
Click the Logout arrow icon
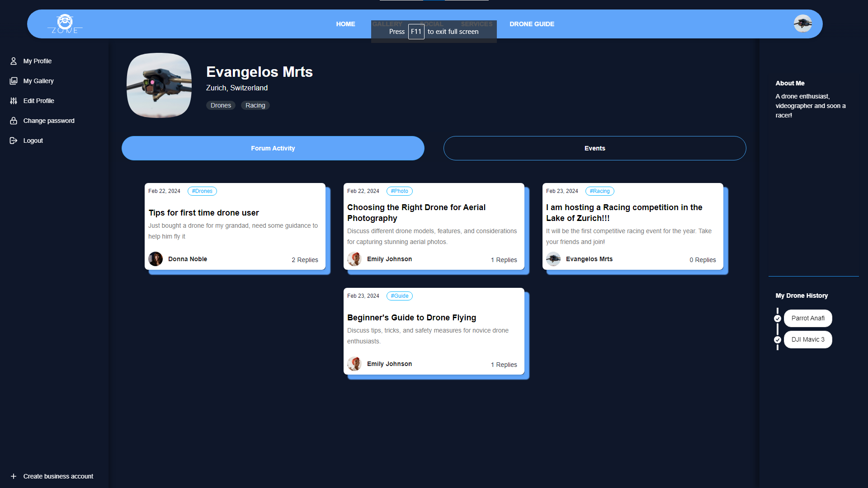(14, 141)
